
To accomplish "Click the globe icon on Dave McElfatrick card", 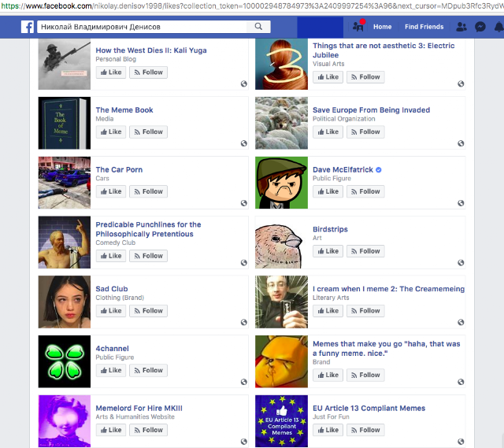I will pyautogui.click(x=461, y=203).
